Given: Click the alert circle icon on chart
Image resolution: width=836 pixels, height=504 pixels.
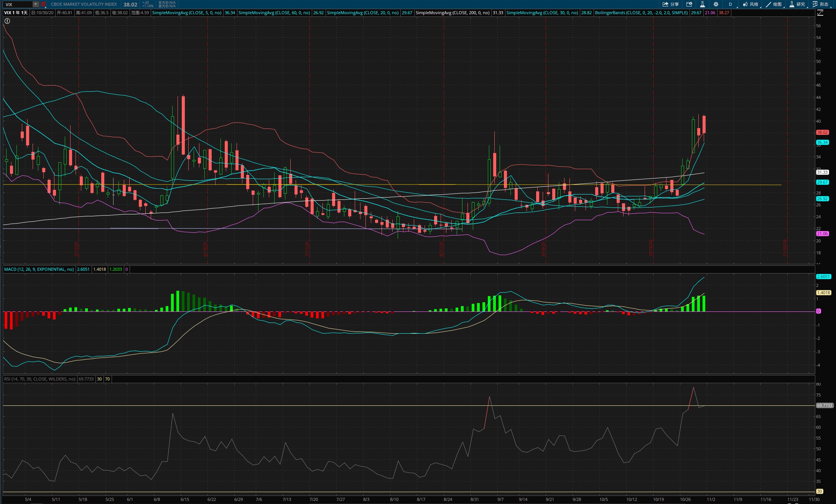Looking at the screenshot, I should (7, 21).
